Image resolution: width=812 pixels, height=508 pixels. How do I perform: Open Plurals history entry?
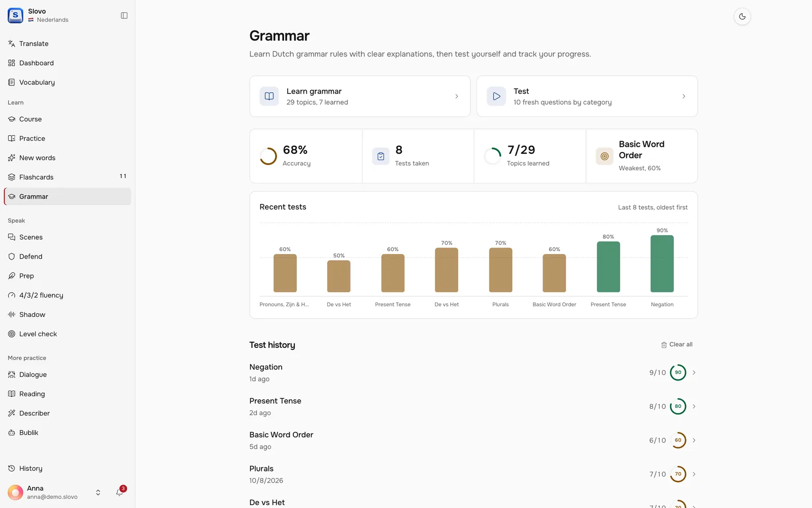(x=473, y=474)
